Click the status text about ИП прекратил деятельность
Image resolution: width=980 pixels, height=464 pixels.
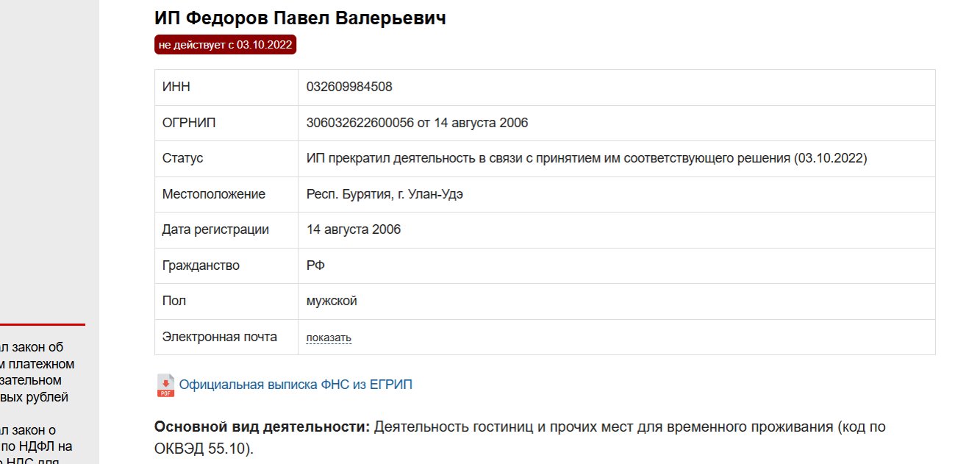587,158
